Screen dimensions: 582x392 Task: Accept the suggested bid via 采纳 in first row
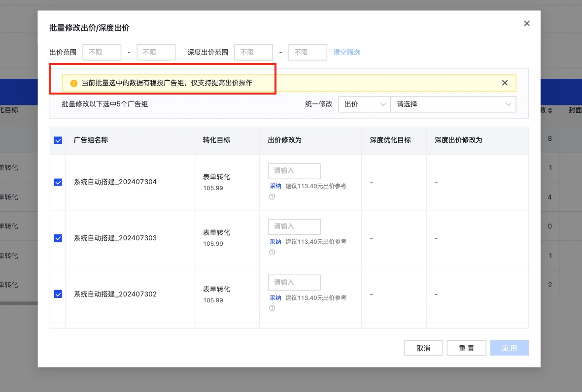point(275,186)
